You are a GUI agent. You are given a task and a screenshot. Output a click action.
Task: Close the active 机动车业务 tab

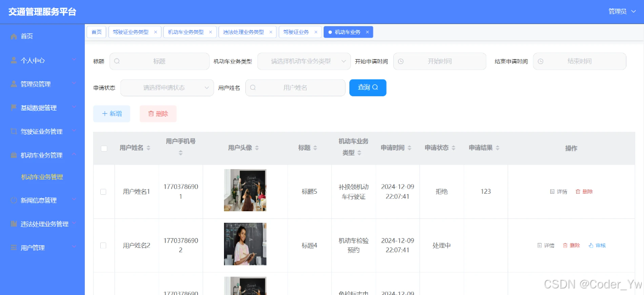pyautogui.click(x=367, y=32)
